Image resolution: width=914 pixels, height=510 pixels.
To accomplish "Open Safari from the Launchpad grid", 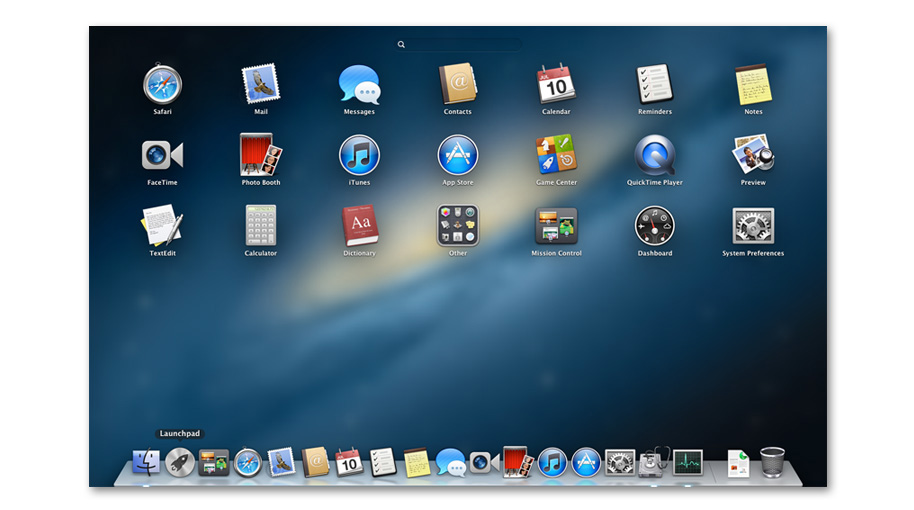I will click(163, 85).
